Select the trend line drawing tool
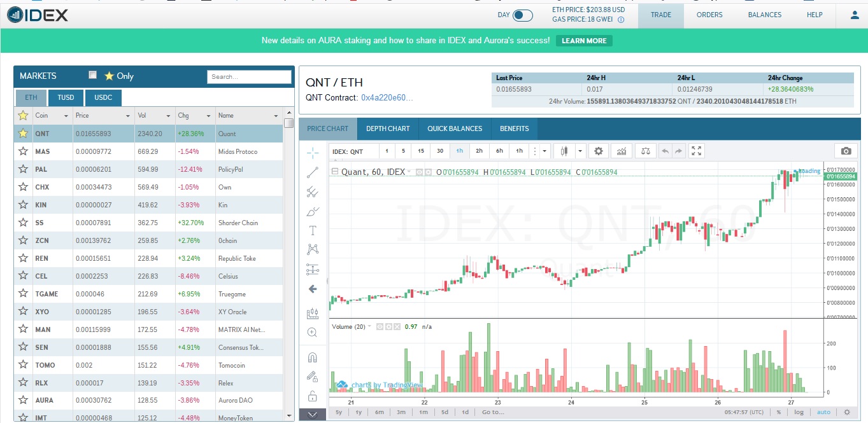The height and width of the screenshot is (423, 868). pyautogui.click(x=312, y=172)
